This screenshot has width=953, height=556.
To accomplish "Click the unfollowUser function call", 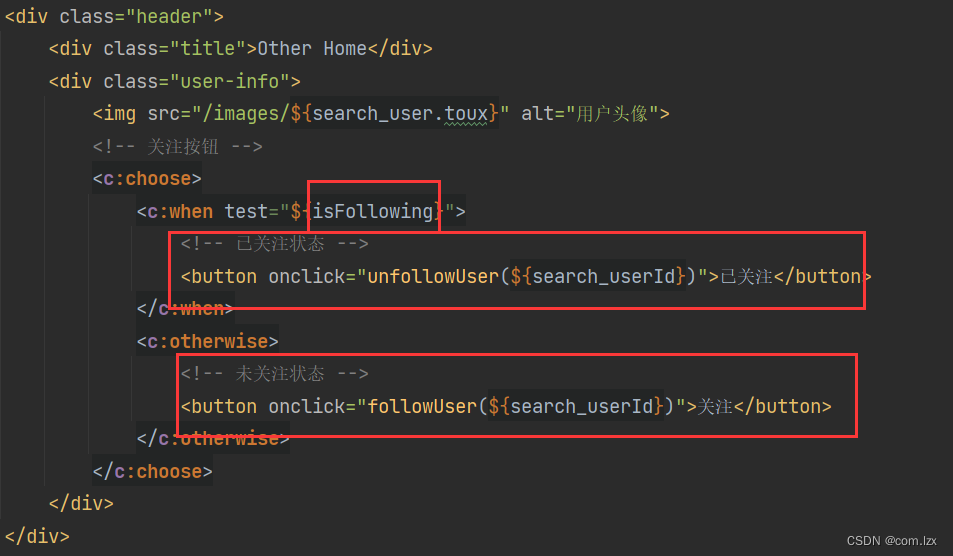I will coord(433,276).
